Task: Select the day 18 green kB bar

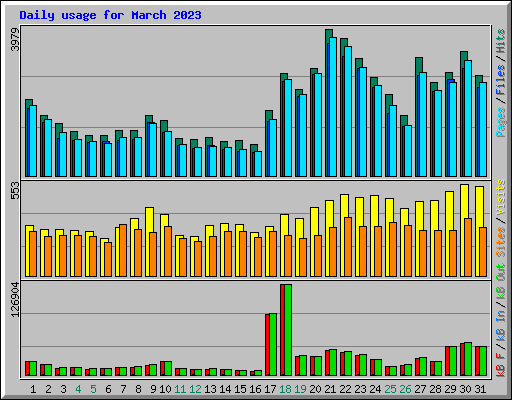Action: 288,330
